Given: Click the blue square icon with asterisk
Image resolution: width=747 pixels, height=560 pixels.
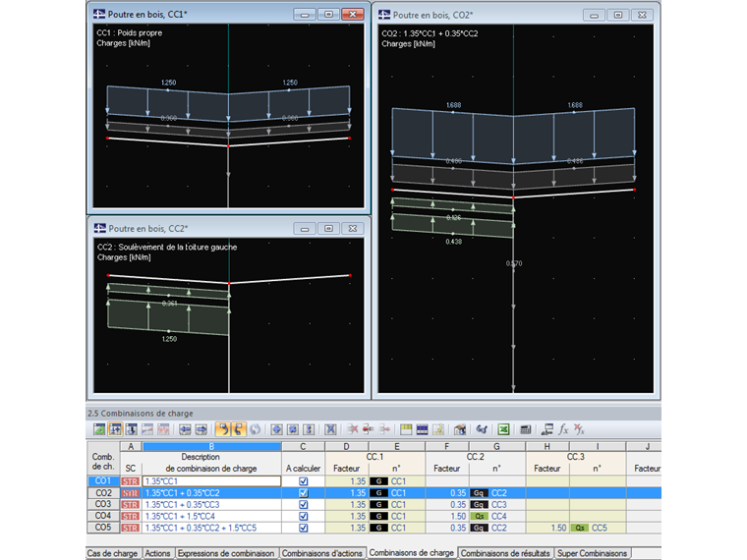Looking at the screenshot, I should pyautogui.click(x=293, y=429).
